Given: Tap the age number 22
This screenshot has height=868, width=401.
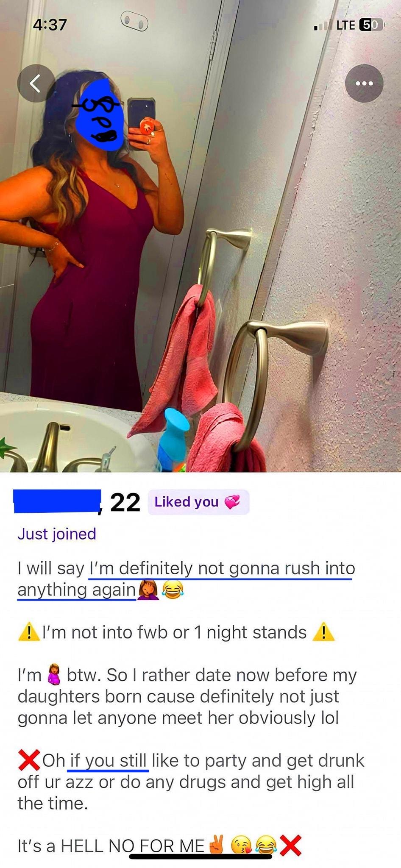Looking at the screenshot, I should tap(125, 503).
